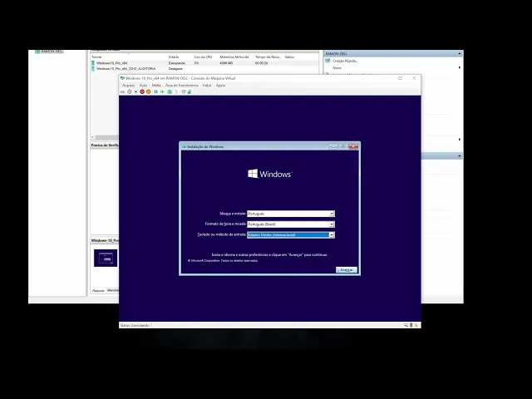Pause the virtual machine from toolbar

pyautogui.click(x=155, y=92)
